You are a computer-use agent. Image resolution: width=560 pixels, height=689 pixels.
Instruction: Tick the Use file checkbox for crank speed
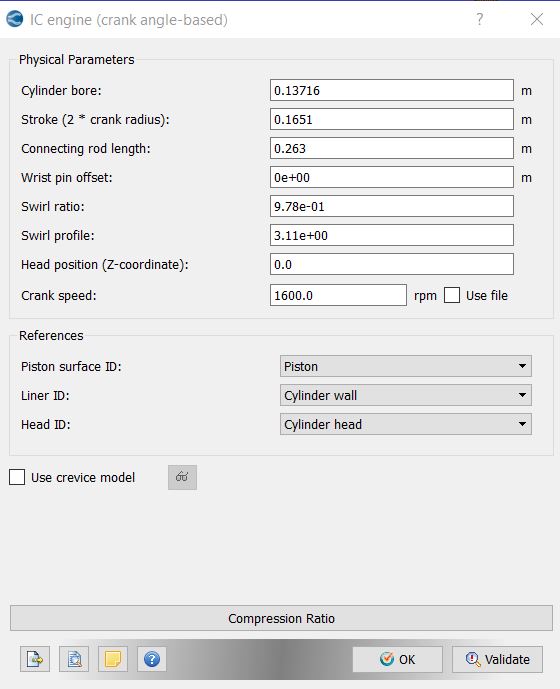coord(452,295)
